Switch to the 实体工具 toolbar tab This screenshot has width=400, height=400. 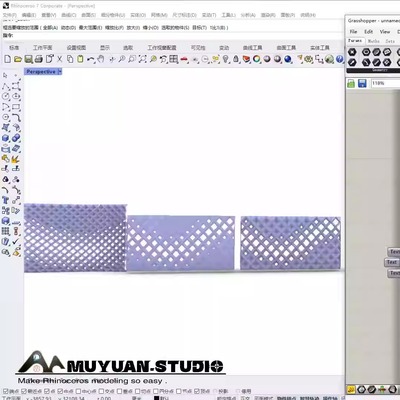[x=320, y=48]
